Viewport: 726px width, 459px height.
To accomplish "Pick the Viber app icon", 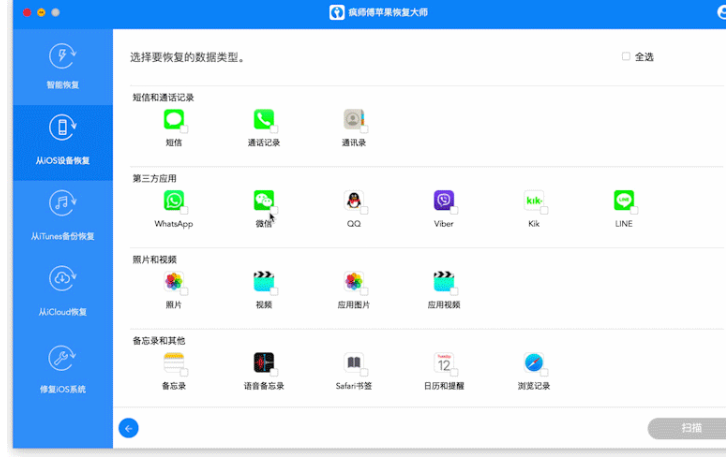I will [444, 201].
